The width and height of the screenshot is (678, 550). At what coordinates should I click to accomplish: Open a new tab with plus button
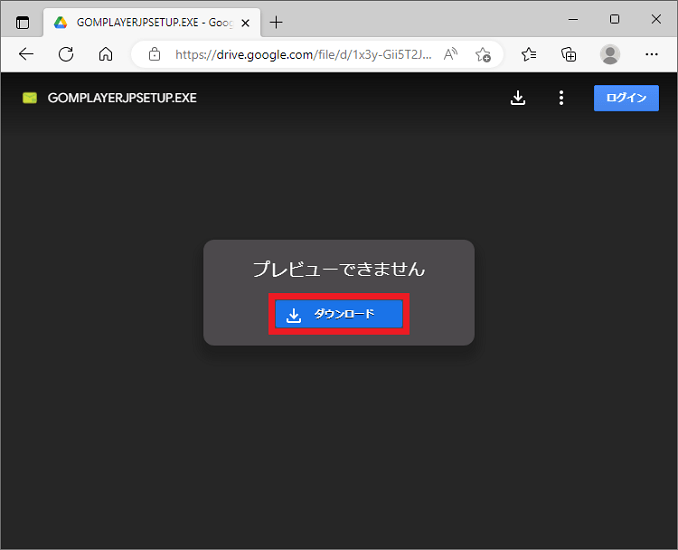pyautogui.click(x=276, y=22)
